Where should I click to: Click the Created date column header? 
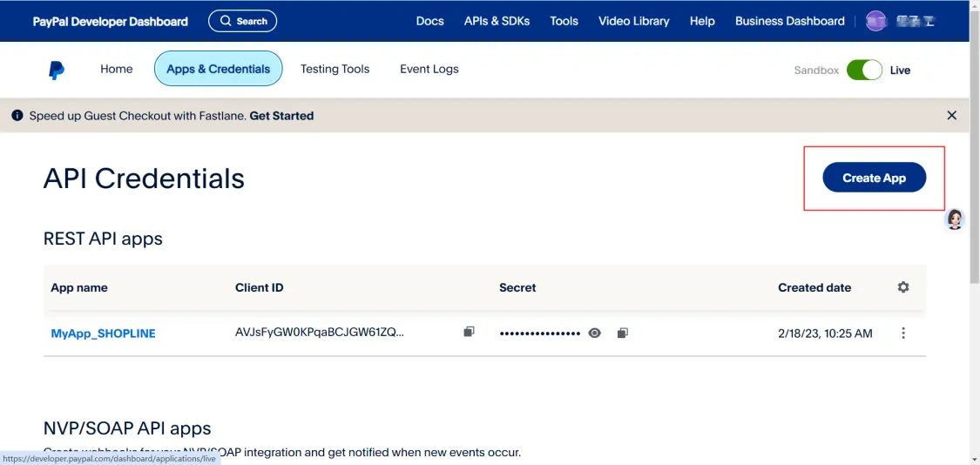pyautogui.click(x=814, y=287)
